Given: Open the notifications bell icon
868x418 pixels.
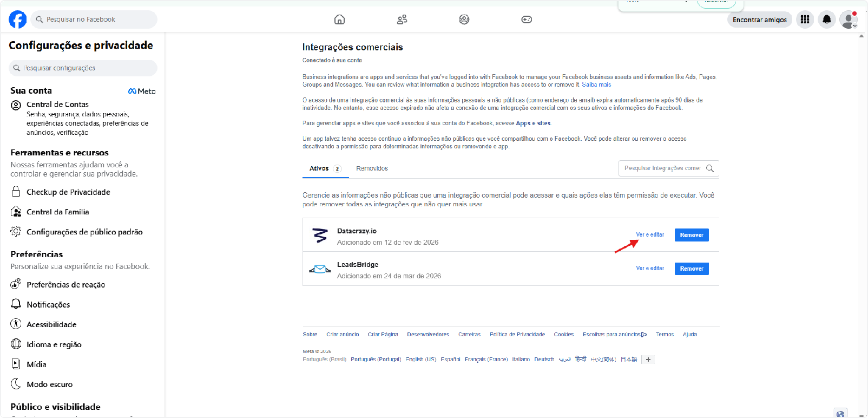Looking at the screenshot, I should coord(827,19).
